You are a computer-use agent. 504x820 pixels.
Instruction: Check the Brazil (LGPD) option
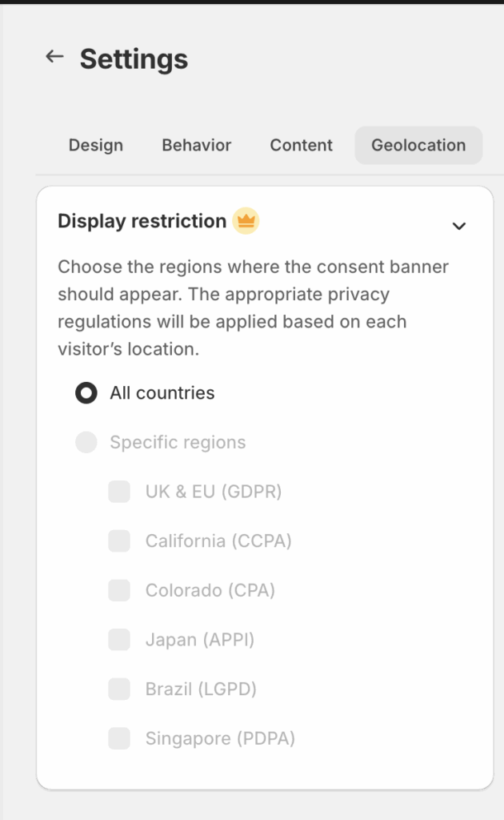pyautogui.click(x=119, y=689)
